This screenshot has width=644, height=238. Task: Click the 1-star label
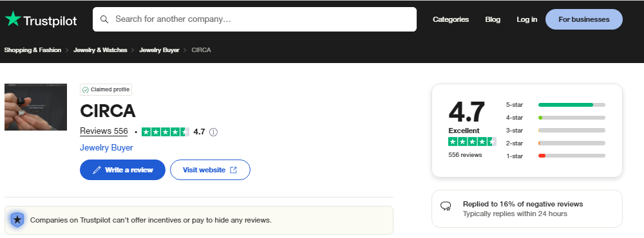[x=515, y=156]
